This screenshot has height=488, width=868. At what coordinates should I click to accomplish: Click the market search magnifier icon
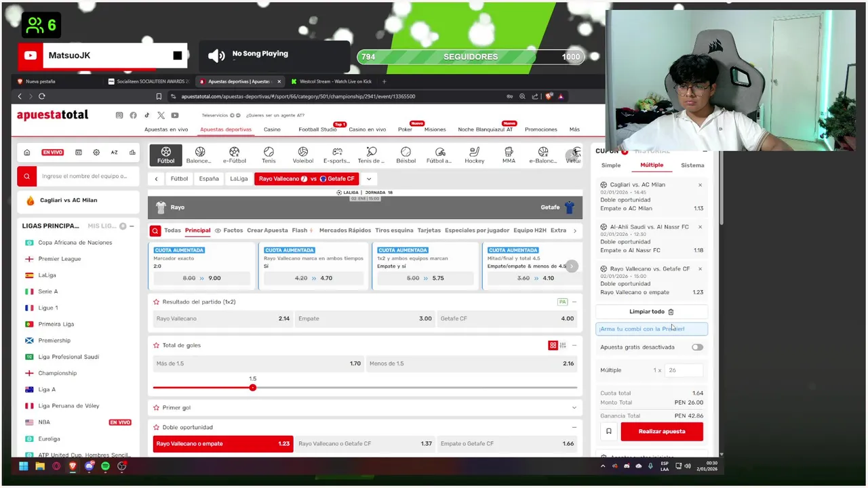point(155,230)
